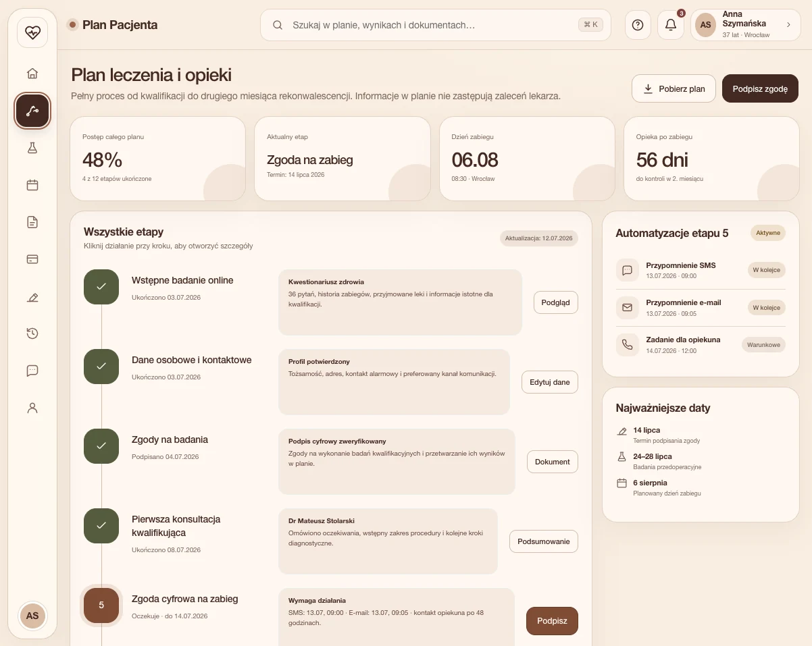Open the history clock icon in sidebar
The width and height of the screenshot is (812, 646).
click(x=32, y=333)
